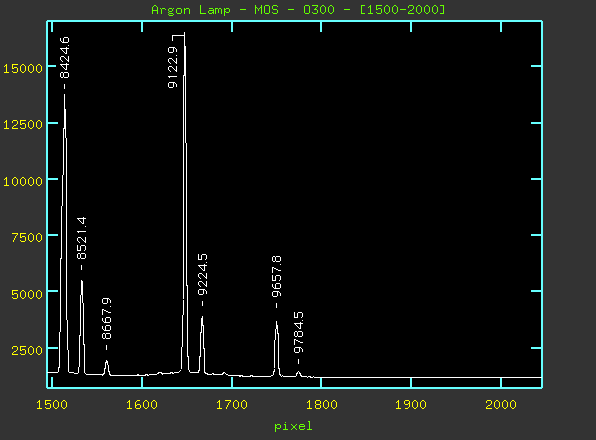Click the 1700 x-axis tick label
This screenshot has height=440, width=596.
tap(232, 405)
